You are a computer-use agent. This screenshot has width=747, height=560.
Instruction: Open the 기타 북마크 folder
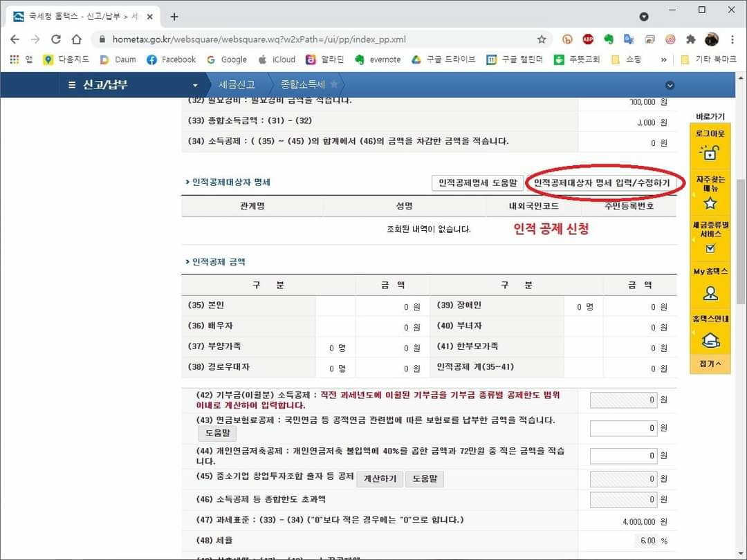[709, 59]
